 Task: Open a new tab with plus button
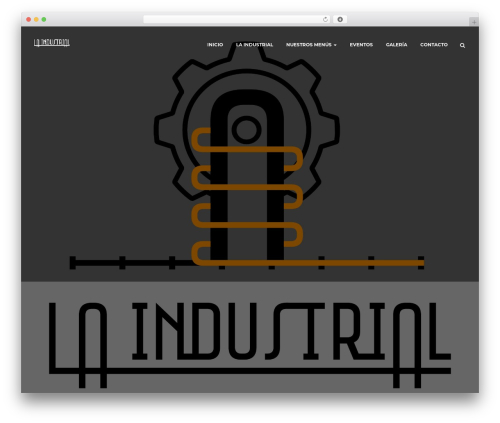point(474,22)
